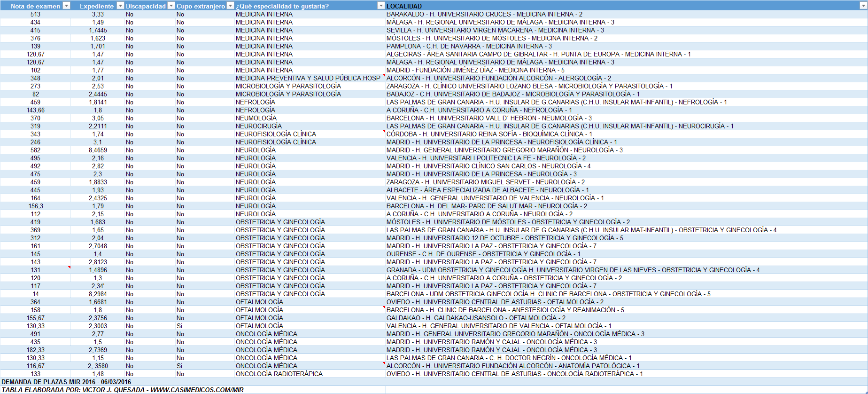Viewport: 868px width, 394px height.
Task: Click the OURENSE C.H. de Ourense cell
Action: click(627, 254)
